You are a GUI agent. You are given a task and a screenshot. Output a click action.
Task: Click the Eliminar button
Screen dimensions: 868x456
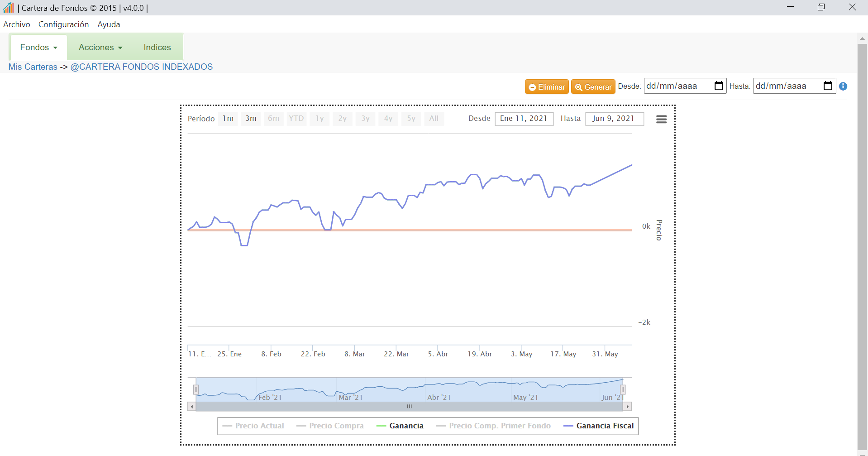point(547,86)
